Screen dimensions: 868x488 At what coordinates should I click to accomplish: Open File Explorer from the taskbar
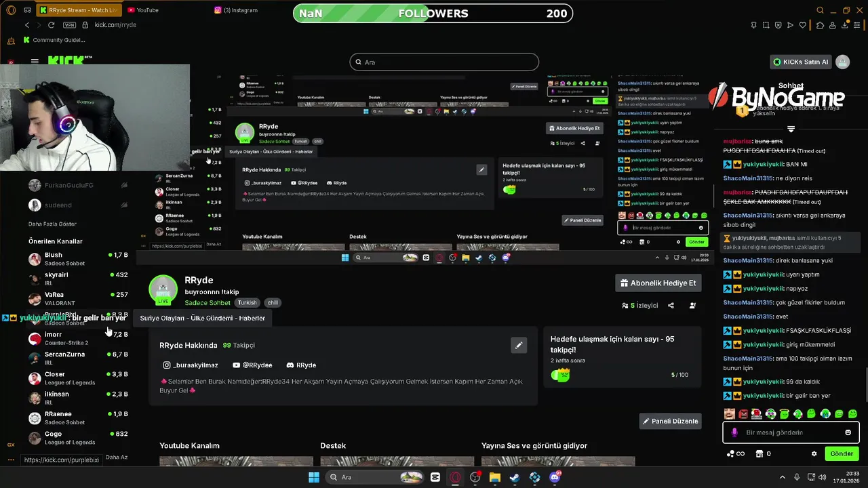tap(495, 477)
